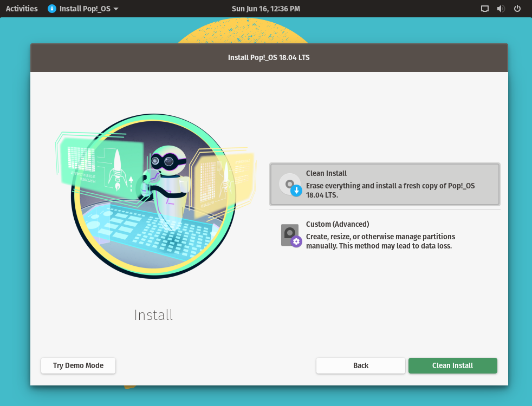Click the robot illustration image

click(x=154, y=196)
